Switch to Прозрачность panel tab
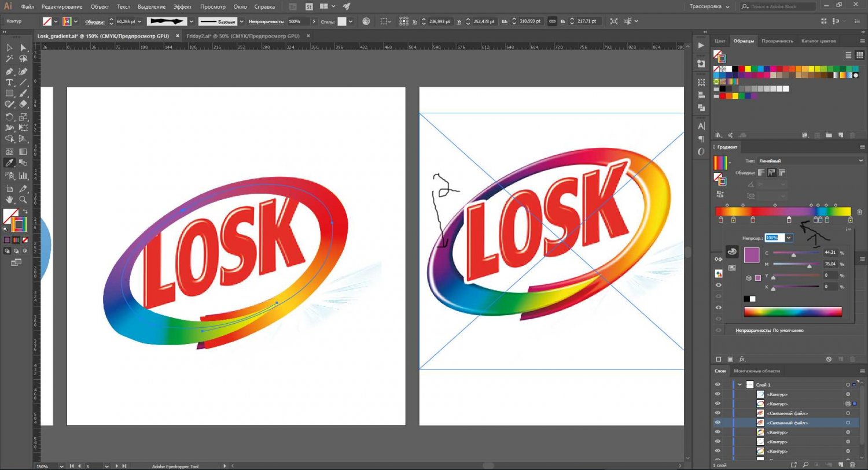Screen dimensions: 868x470 tap(777, 41)
